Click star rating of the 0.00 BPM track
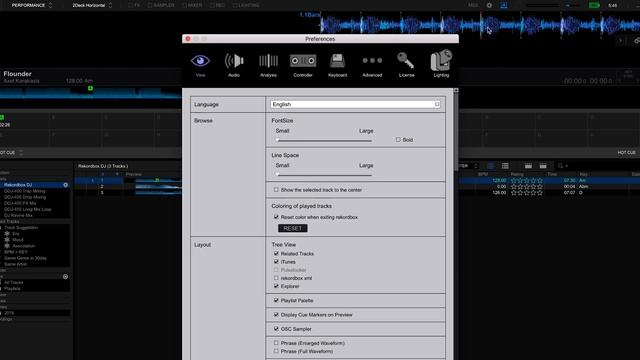Screen dimensions: 640x360 click(x=527, y=187)
